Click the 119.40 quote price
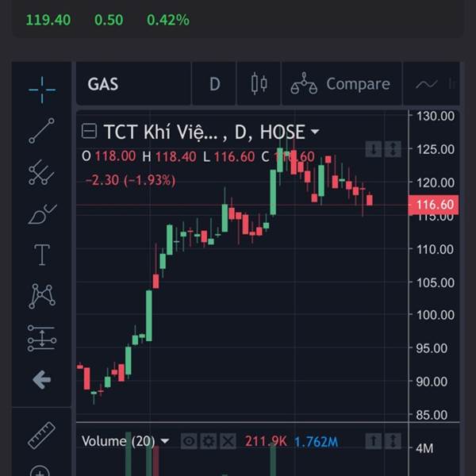The height and width of the screenshot is (476, 476). point(48,21)
